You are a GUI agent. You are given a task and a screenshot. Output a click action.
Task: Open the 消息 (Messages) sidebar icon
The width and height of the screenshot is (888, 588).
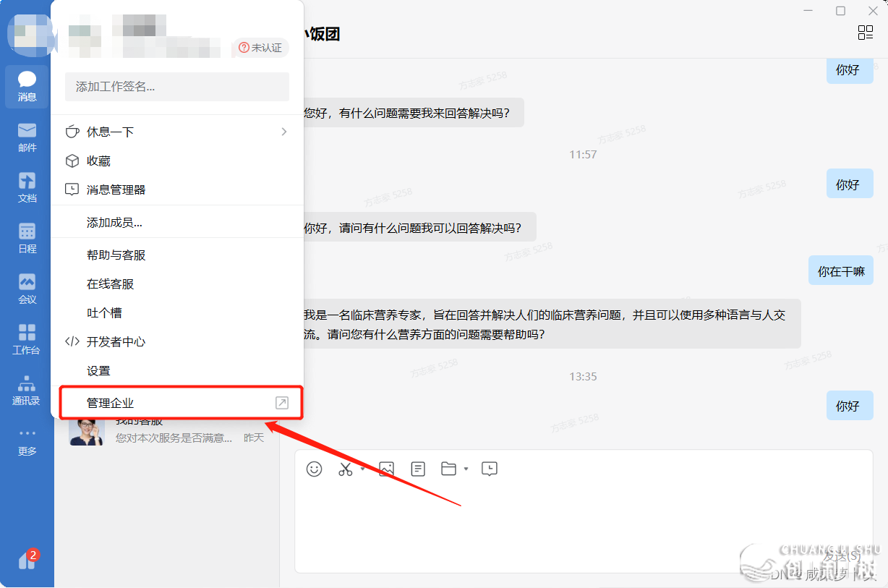coord(27,87)
